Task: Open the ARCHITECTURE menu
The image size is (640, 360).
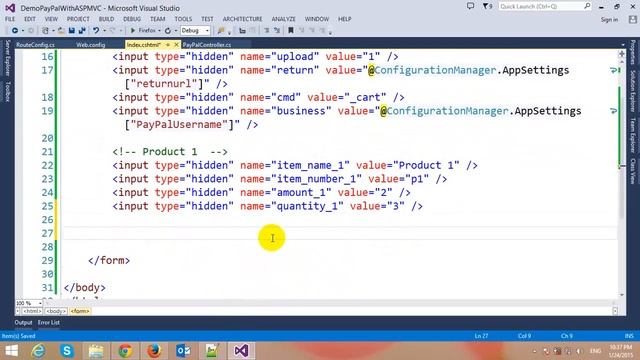Action: pos(242,19)
